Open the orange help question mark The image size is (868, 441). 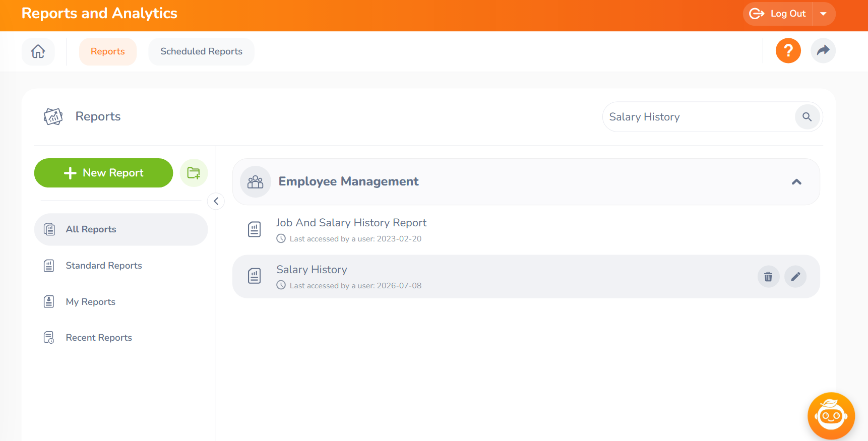[788, 51]
